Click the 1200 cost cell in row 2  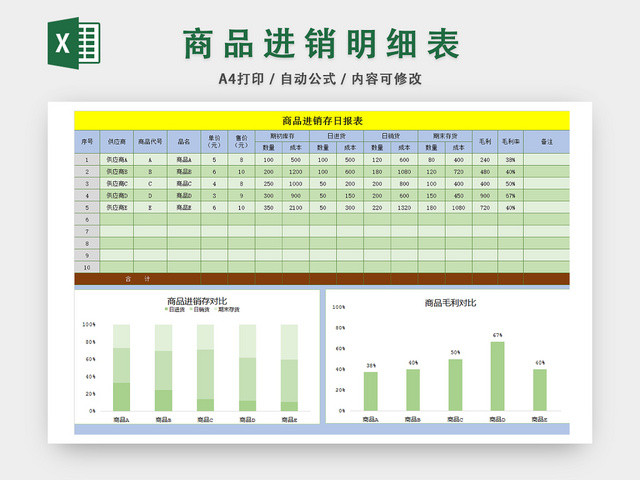pyautogui.click(x=296, y=171)
